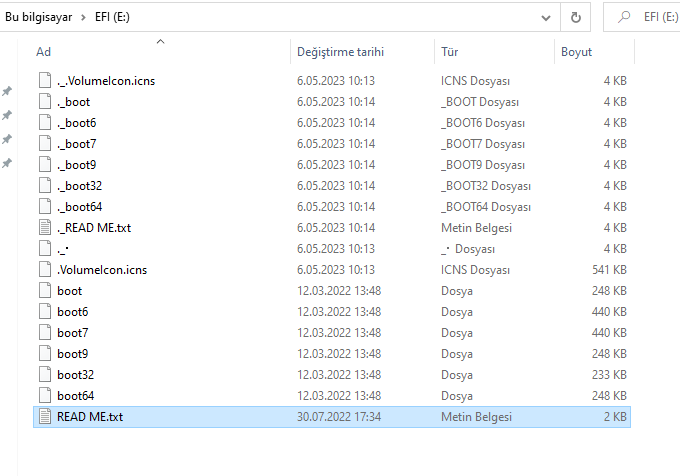The image size is (680, 476).
Task: Select file name 'boot7'
Action: [x=72, y=333]
